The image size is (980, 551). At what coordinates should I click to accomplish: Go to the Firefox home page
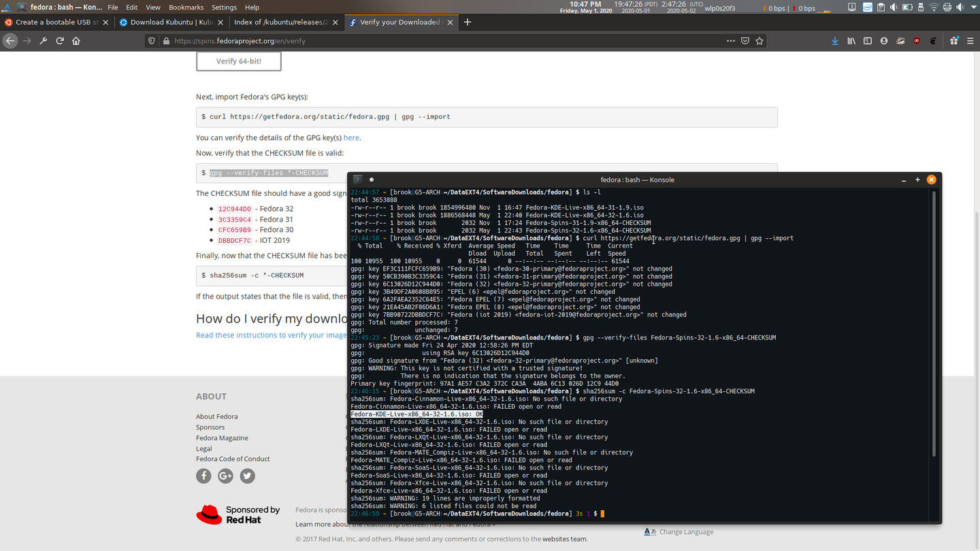pos(76,41)
